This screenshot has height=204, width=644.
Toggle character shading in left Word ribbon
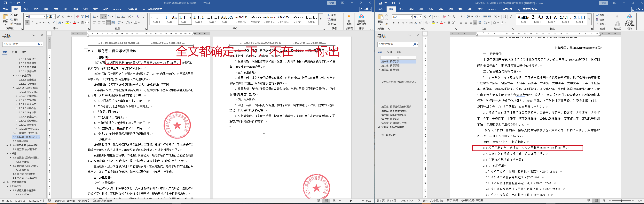click(82, 22)
